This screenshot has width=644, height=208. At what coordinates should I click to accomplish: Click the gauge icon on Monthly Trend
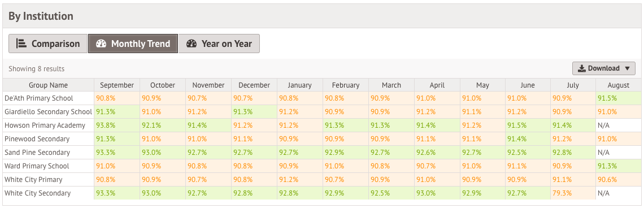point(101,44)
